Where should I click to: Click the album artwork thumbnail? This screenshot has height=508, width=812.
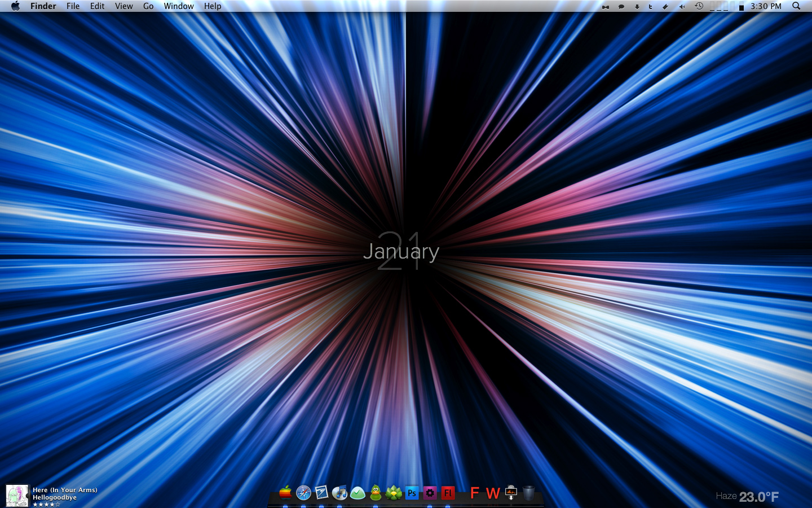coord(17,496)
